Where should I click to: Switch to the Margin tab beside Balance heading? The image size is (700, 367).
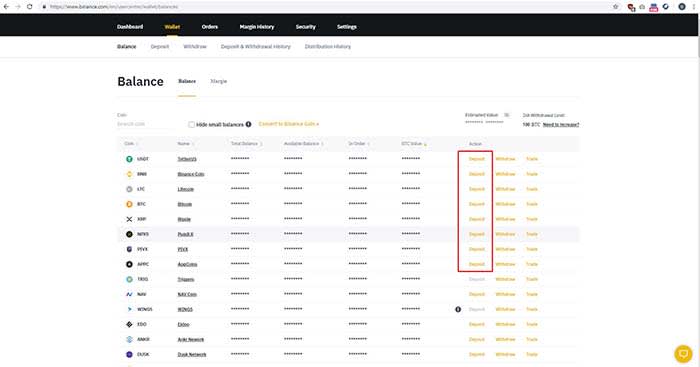click(x=219, y=81)
